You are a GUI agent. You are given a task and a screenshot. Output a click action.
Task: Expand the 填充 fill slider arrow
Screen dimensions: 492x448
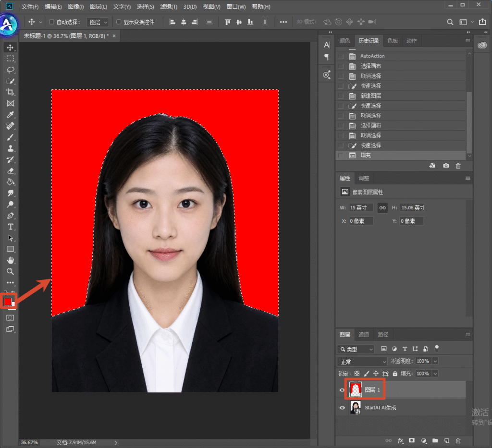pos(435,374)
